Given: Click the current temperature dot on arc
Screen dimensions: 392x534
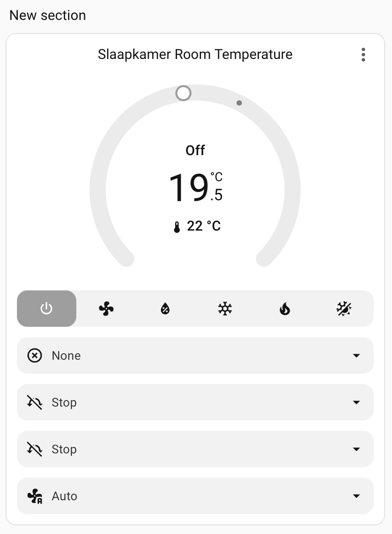Looking at the screenshot, I should pyautogui.click(x=239, y=103).
